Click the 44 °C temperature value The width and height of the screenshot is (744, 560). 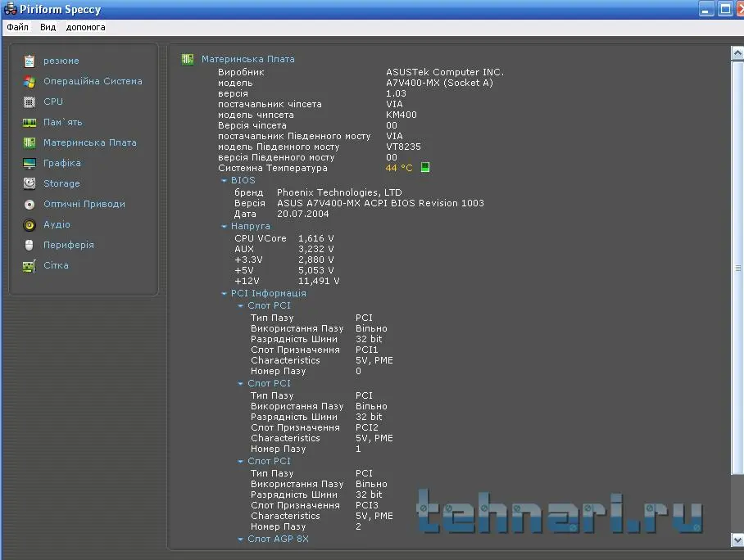click(399, 168)
